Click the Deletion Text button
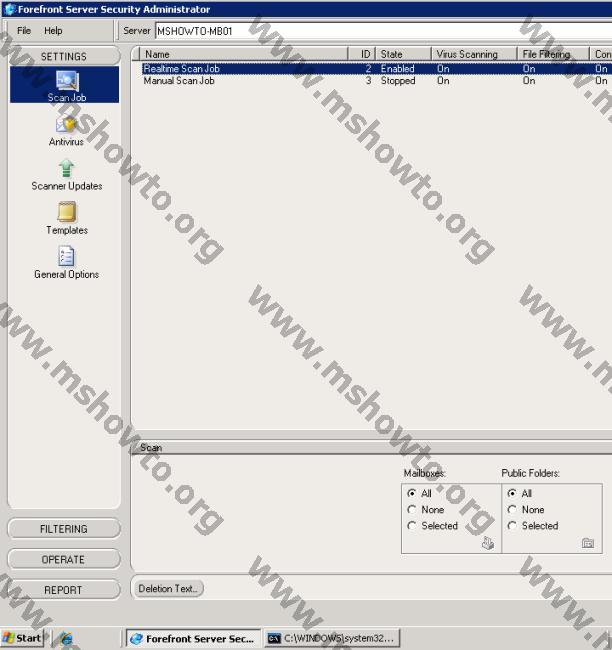 coord(168,589)
